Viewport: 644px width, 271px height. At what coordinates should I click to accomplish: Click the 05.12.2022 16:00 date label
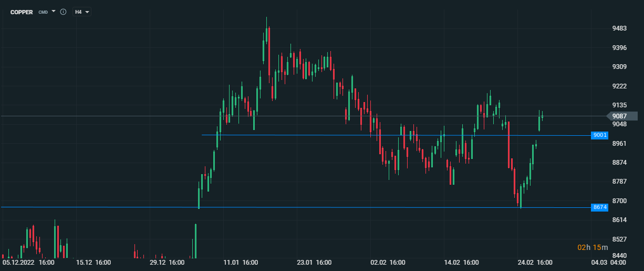pyautogui.click(x=28, y=262)
